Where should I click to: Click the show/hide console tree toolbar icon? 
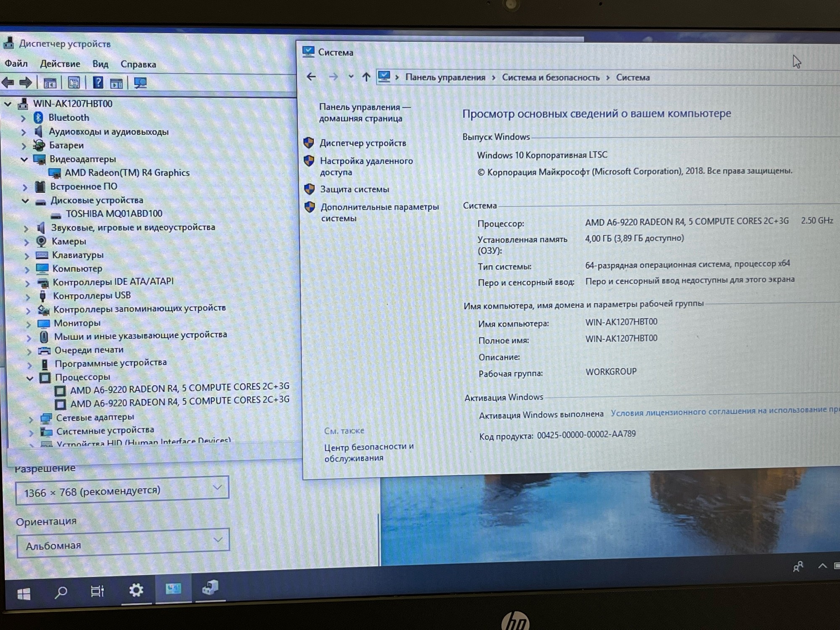coord(50,83)
